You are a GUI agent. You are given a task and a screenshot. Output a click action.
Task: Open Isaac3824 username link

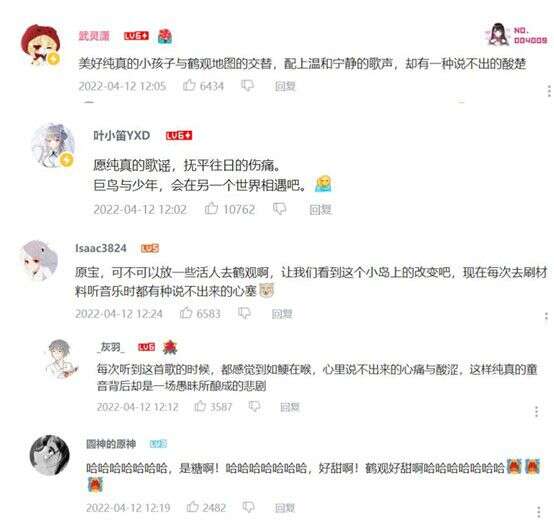[x=101, y=248]
